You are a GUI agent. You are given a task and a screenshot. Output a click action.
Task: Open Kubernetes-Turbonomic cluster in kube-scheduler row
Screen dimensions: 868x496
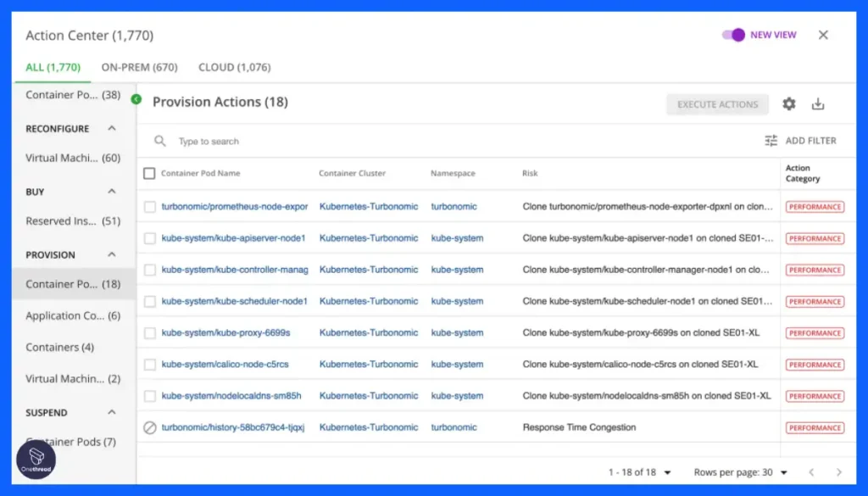(369, 301)
